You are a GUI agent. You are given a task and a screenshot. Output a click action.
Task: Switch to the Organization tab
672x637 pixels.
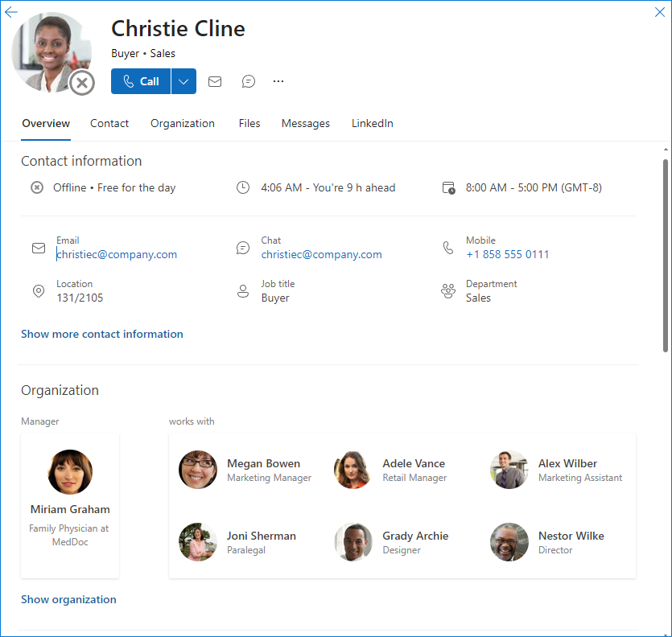[183, 123]
